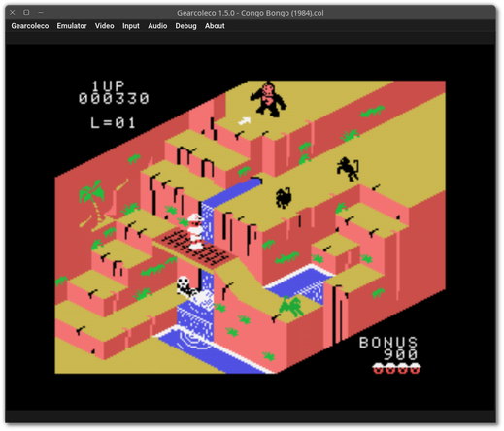The width and height of the screenshot is (504, 431).
Task: Click the remaining lives hunter icons
Action: [x=396, y=369]
